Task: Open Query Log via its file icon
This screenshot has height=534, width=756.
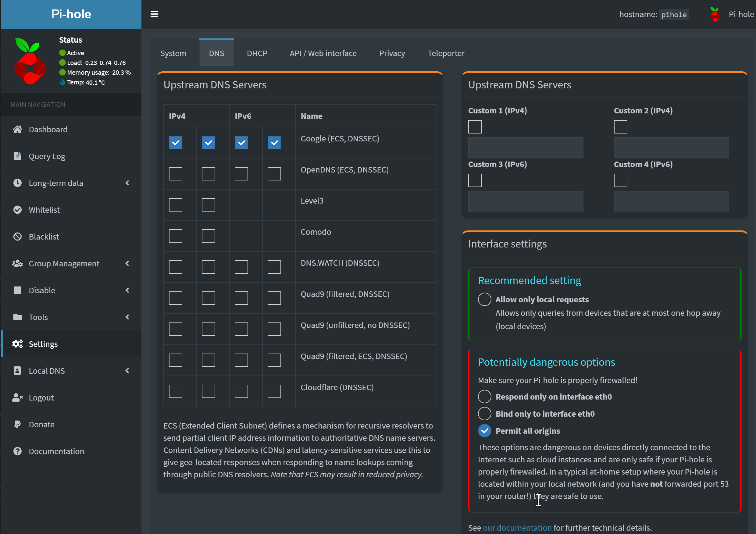Action: pyautogui.click(x=17, y=156)
